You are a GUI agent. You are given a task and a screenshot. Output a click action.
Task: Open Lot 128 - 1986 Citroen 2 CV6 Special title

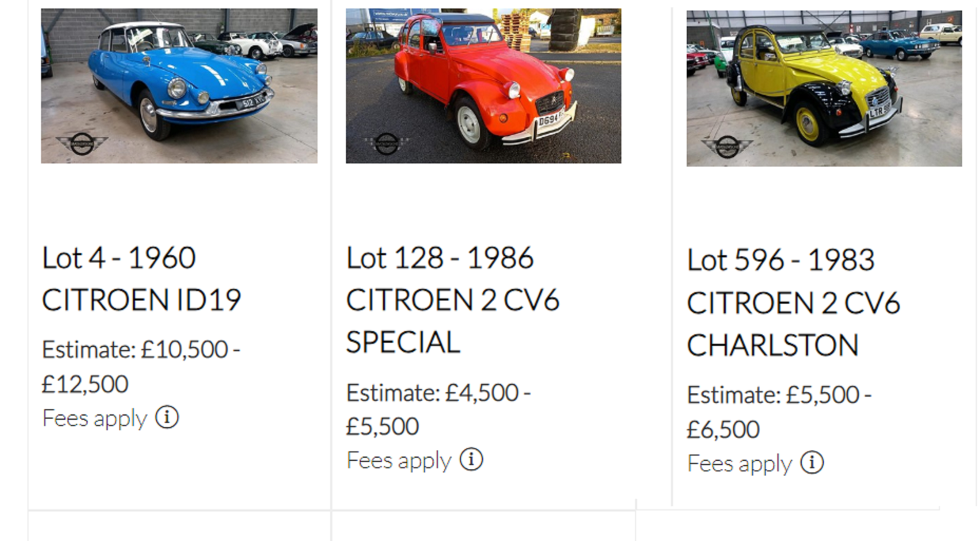click(x=453, y=300)
